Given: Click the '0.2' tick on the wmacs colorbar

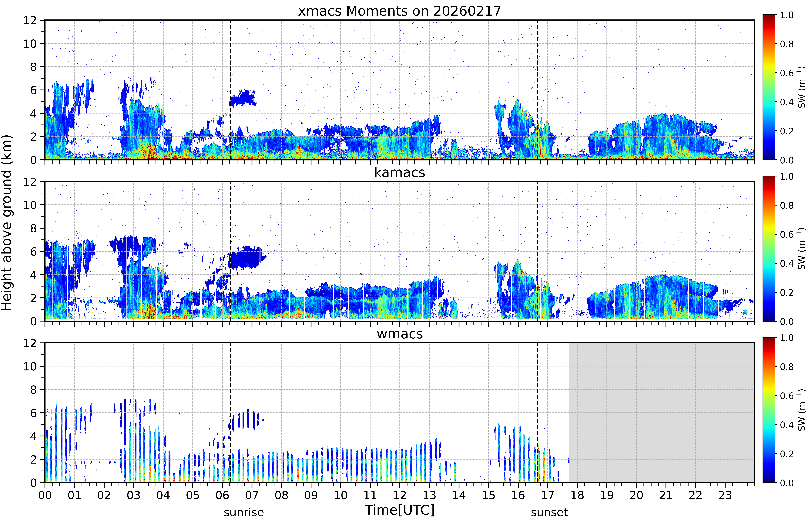Looking at the screenshot, I should pyautogui.click(x=787, y=454).
